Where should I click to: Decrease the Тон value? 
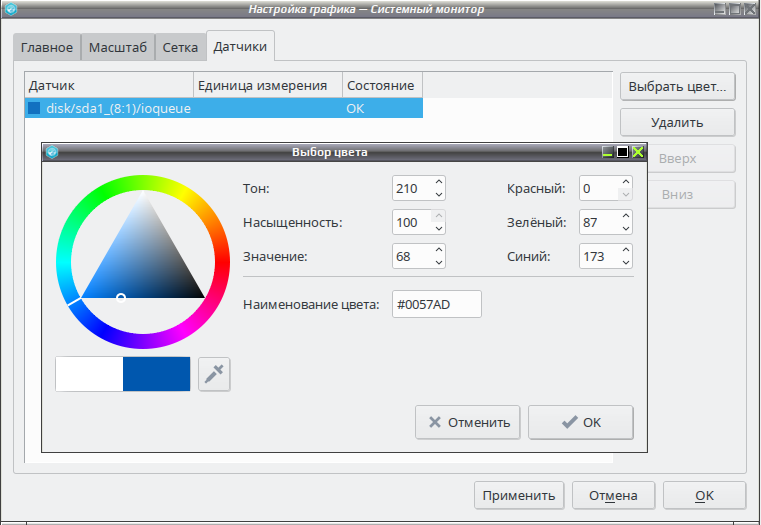439,194
